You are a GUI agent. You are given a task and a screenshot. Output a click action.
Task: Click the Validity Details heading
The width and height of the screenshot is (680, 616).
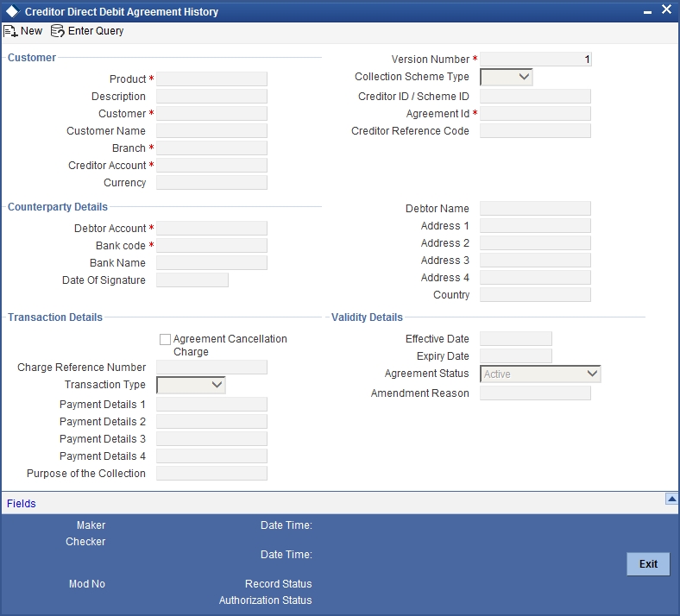click(x=367, y=317)
